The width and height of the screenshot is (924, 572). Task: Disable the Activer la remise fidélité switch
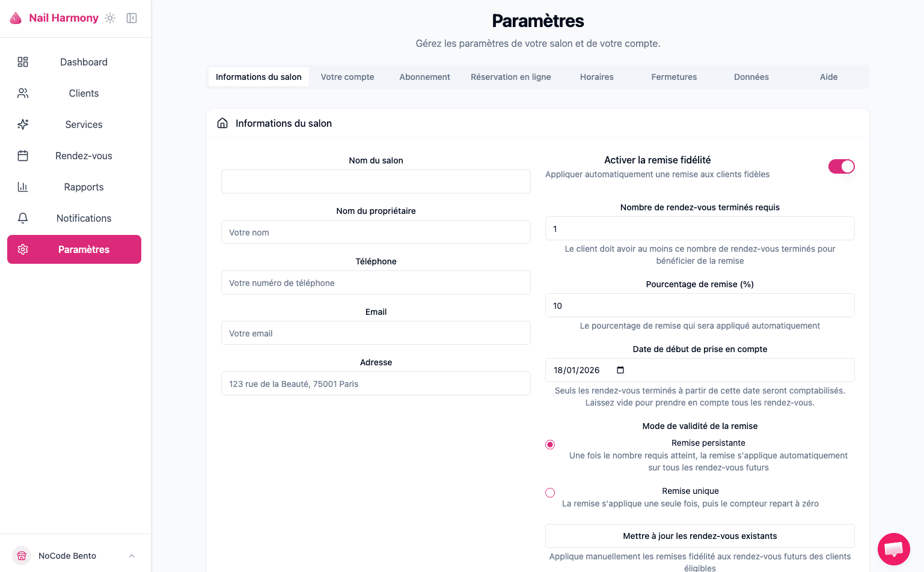842,166
